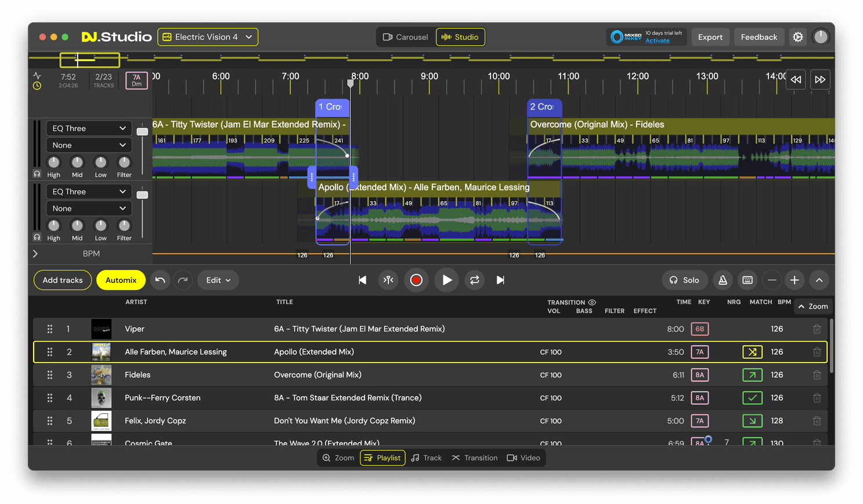Open the Electric Vision 4 project dropdown
Viewport: 863px width, 504px height.
coord(208,37)
